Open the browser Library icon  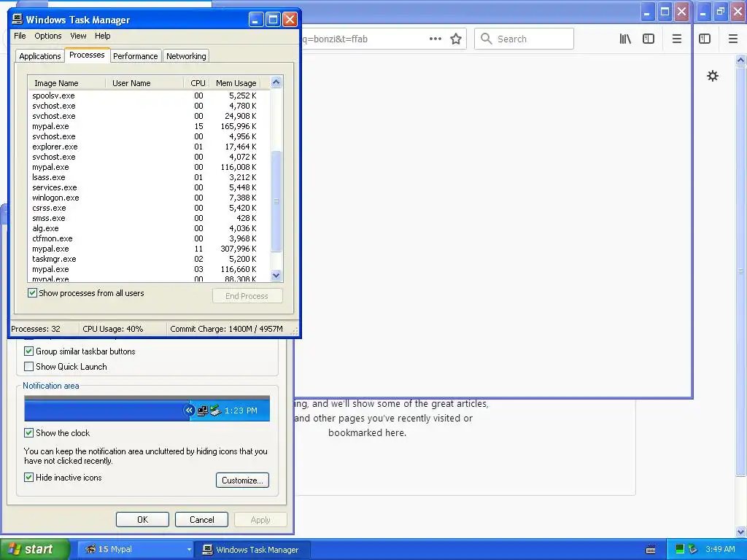click(625, 39)
